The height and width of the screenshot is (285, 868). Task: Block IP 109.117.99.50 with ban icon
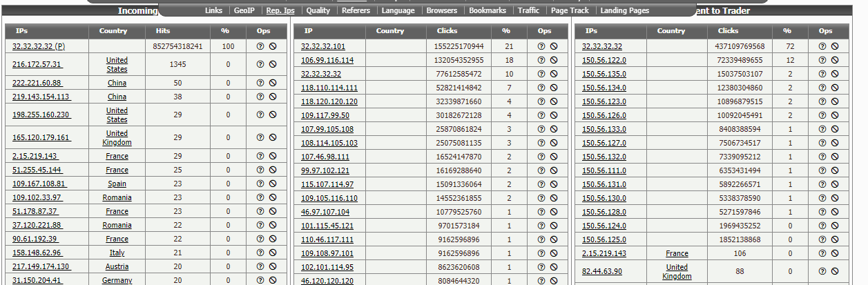tap(554, 115)
